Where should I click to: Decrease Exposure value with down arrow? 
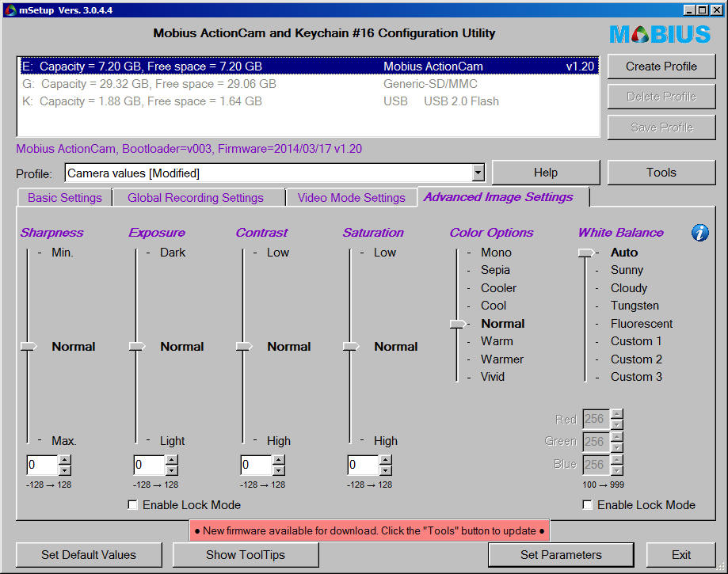(172, 470)
